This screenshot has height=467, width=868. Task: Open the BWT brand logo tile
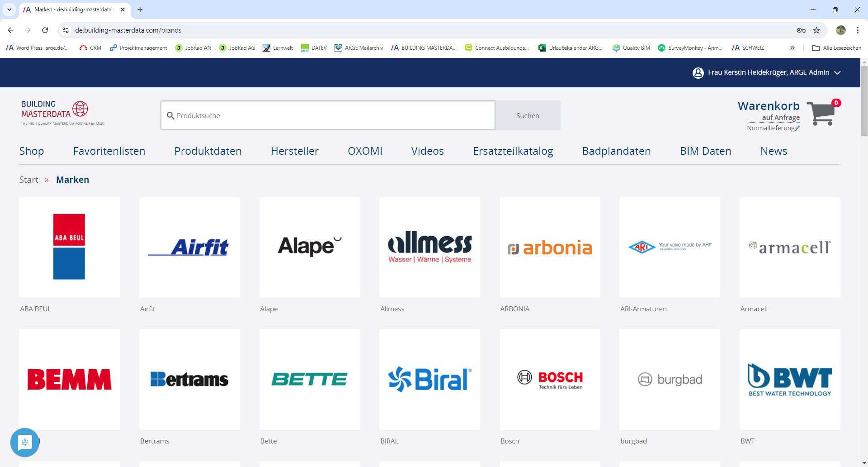point(790,379)
